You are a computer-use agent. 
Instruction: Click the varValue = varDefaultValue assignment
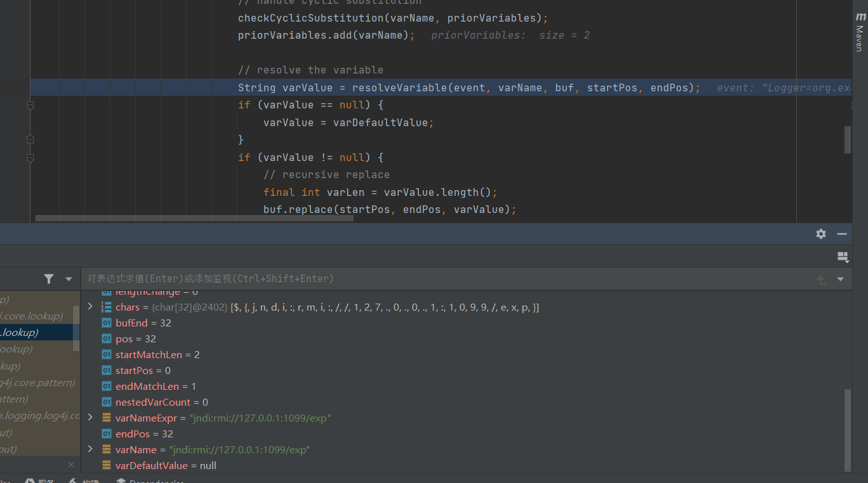[x=349, y=122]
